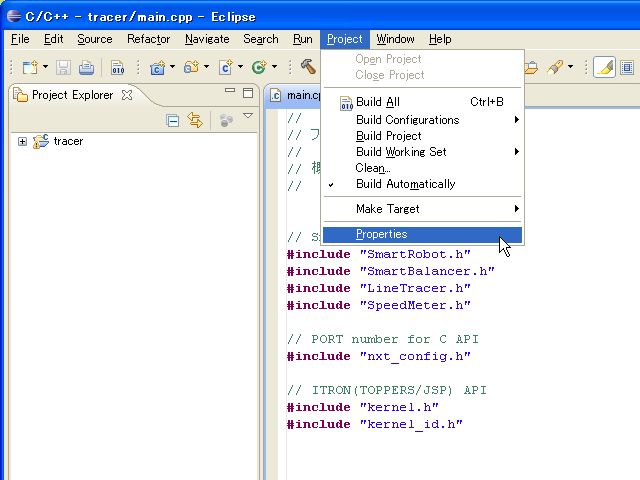Choose Build All from Project menu
The height and width of the screenshot is (480, 640).
[x=422, y=102]
